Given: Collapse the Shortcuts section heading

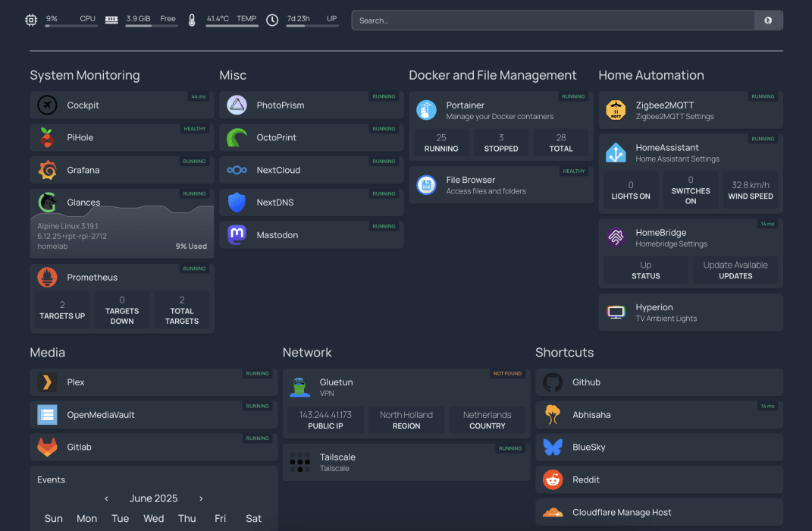Looking at the screenshot, I should 565,352.
